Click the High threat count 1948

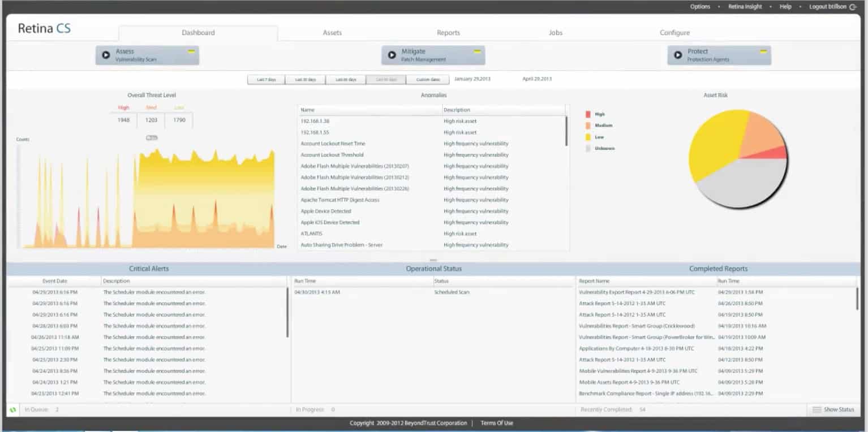(123, 120)
